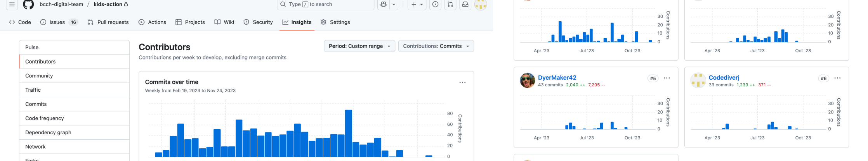Open GitHub Copilot chat icon
The image size is (868, 161).
[384, 4]
